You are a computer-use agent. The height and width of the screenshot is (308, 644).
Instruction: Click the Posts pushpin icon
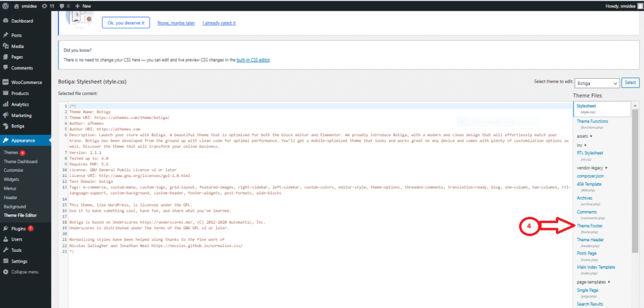point(6,35)
